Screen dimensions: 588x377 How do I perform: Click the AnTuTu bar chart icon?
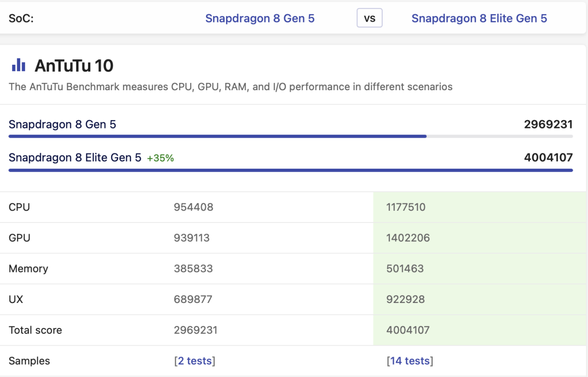click(19, 65)
